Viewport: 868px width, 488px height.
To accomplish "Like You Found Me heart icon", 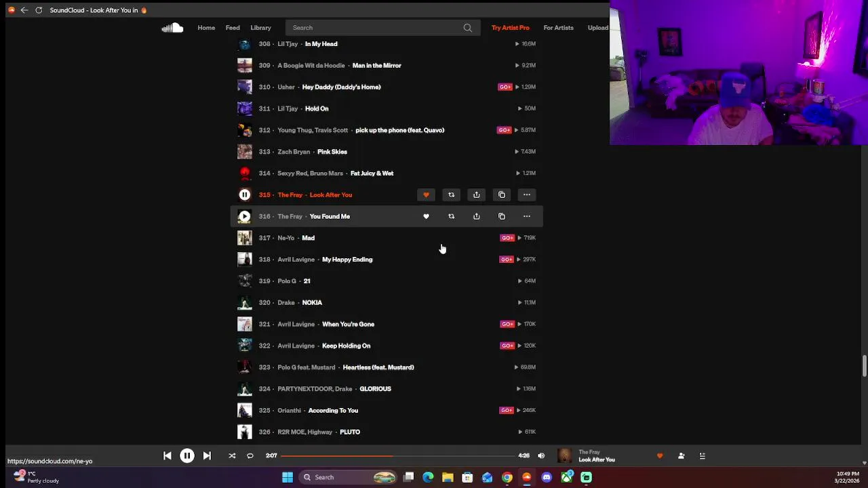I will coord(426,216).
